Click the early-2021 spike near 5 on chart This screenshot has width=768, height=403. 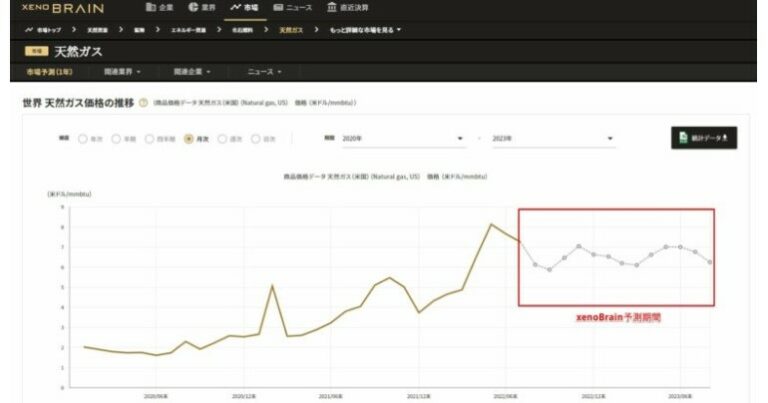click(272, 285)
